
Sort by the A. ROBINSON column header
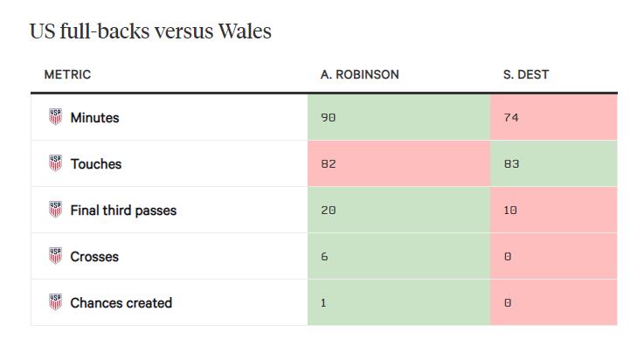pyautogui.click(x=359, y=74)
